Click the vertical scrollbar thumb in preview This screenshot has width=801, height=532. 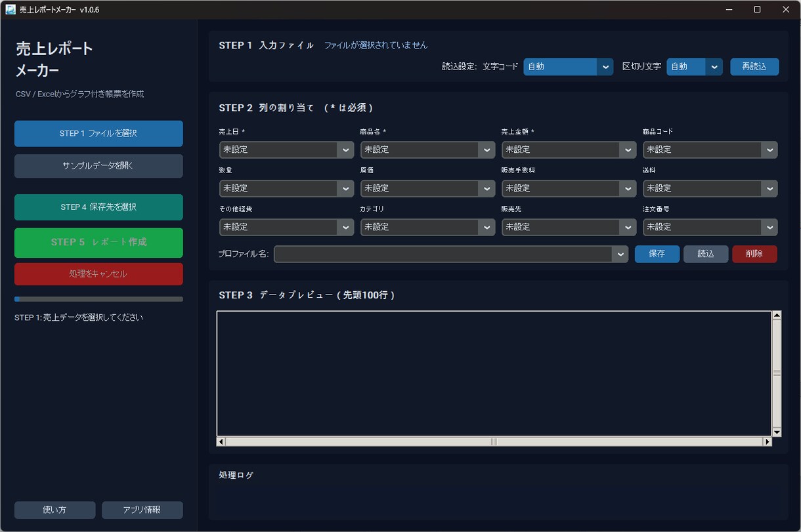pyautogui.click(x=777, y=374)
